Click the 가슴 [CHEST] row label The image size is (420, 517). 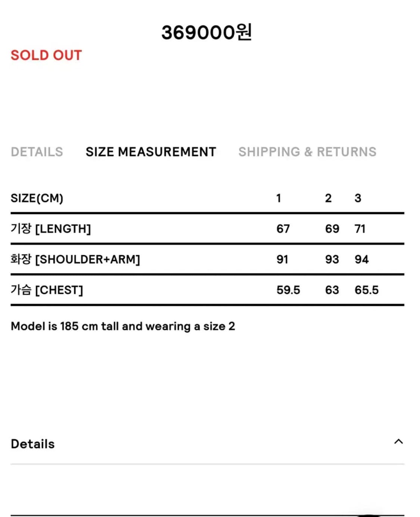[x=47, y=290]
